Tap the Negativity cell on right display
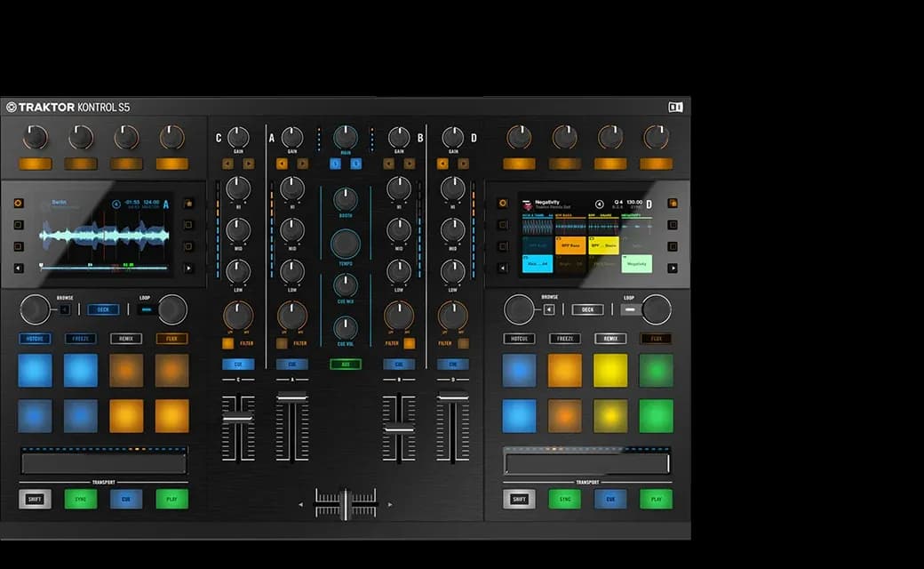 pos(636,263)
